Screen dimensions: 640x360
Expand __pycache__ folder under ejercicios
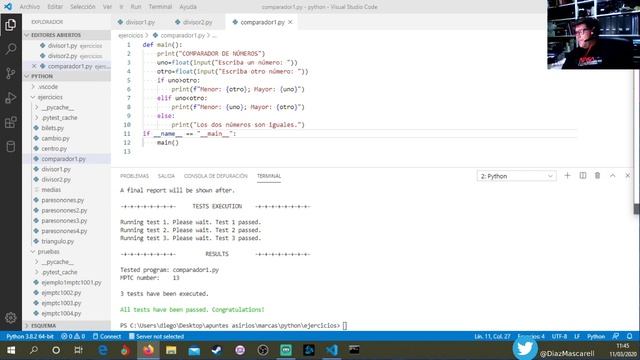66,107
